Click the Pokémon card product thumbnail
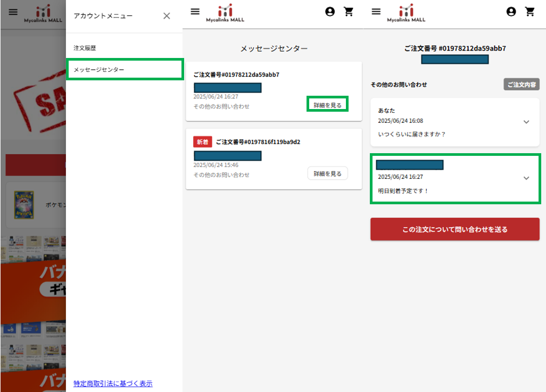The image size is (546, 392). pyautogui.click(x=23, y=204)
